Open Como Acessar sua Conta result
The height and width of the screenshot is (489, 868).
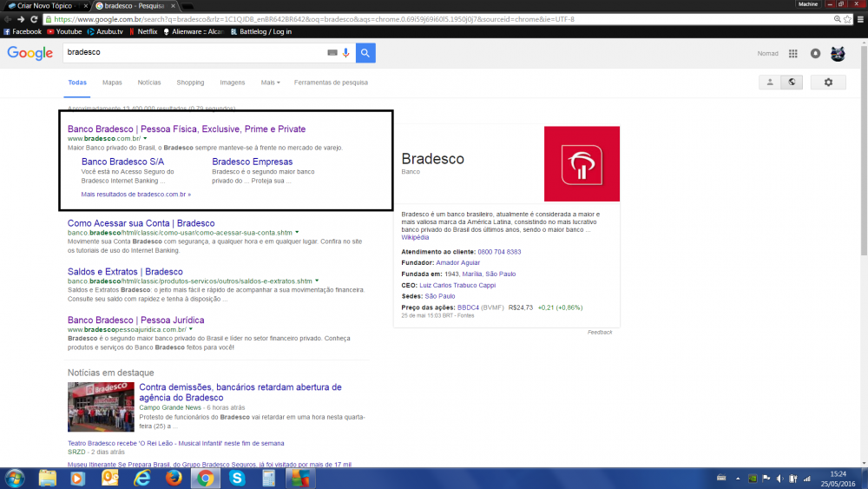[x=141, y=223]
